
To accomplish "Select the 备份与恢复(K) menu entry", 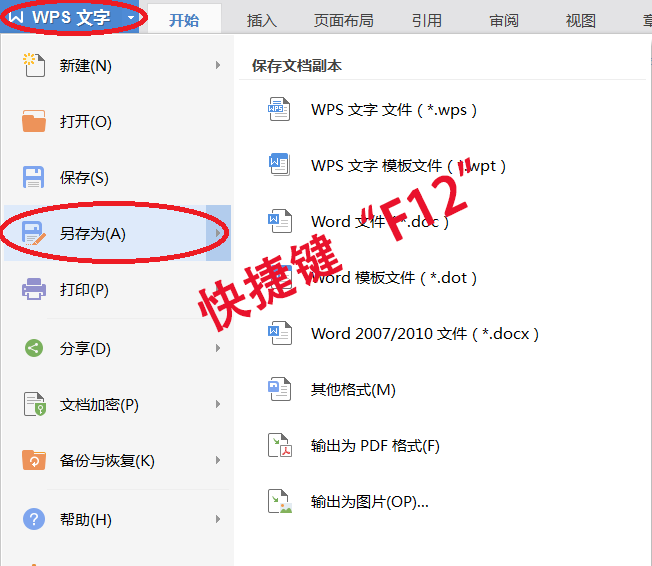I will coord(118,460).
